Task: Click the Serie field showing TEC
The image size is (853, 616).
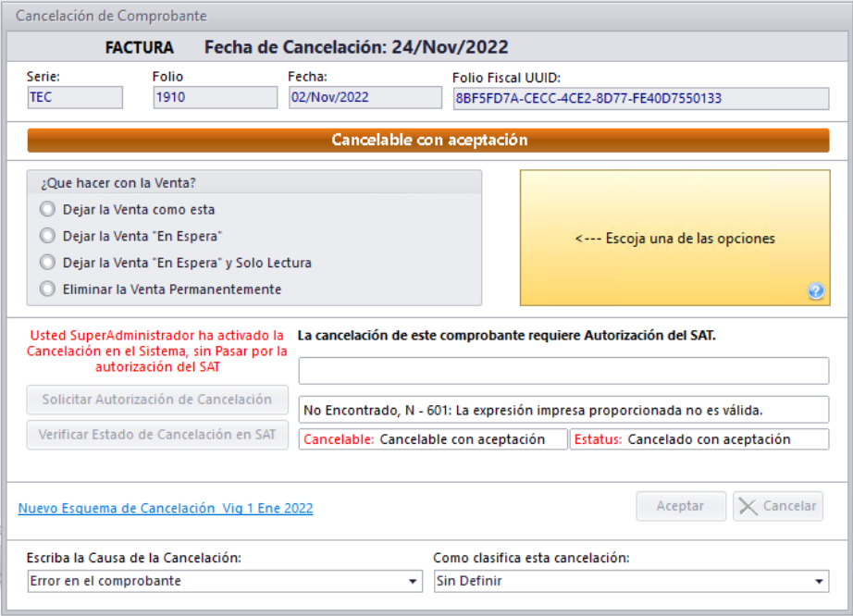Action: point(74,97)
